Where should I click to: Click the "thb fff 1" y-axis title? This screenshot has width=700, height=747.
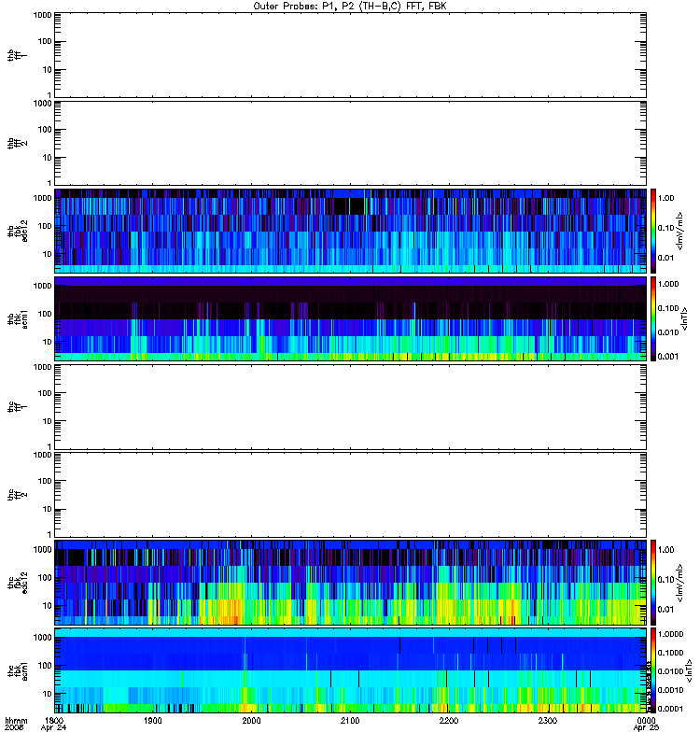pos(17,55)
